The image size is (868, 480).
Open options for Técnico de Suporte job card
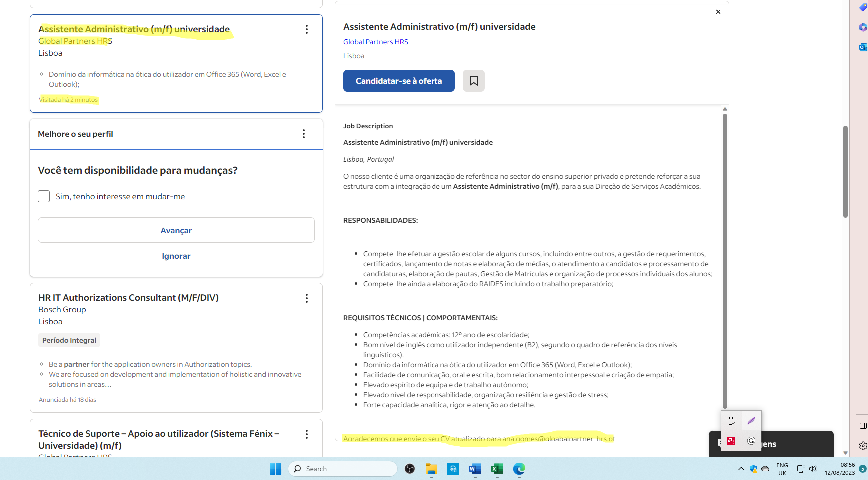coord(307,434)
